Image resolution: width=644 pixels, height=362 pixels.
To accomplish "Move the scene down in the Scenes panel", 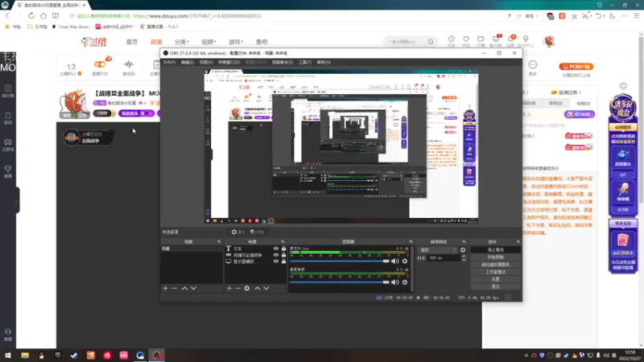I will tap(193, 289).
